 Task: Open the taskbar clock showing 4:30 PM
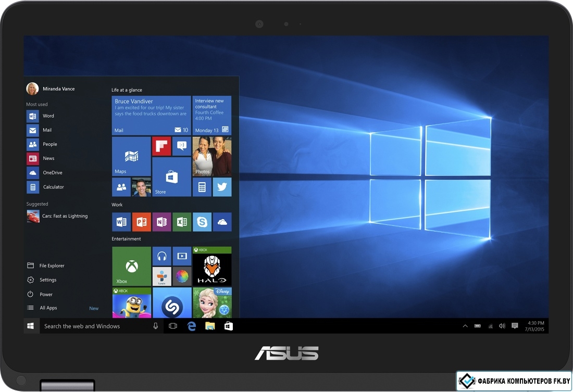pos(534,326)
